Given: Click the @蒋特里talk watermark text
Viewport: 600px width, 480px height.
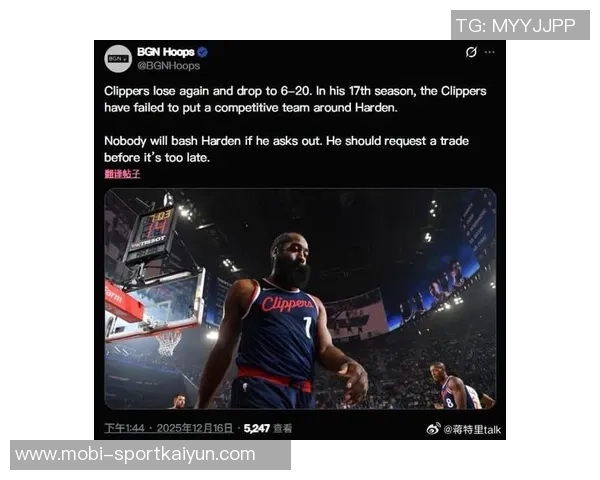Looking at the screenshot, I should pos(472,429).
